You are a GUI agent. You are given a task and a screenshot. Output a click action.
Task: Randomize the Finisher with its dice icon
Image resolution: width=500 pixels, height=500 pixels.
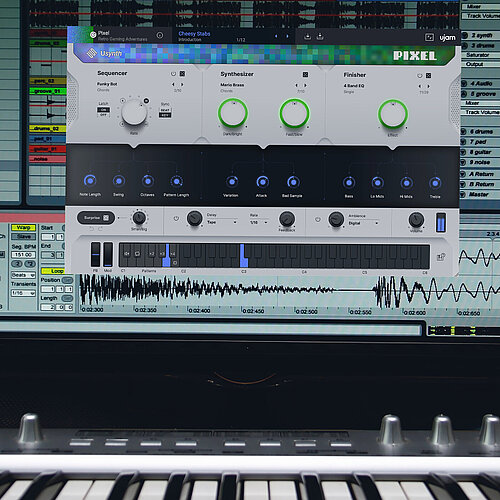point(429,76)
